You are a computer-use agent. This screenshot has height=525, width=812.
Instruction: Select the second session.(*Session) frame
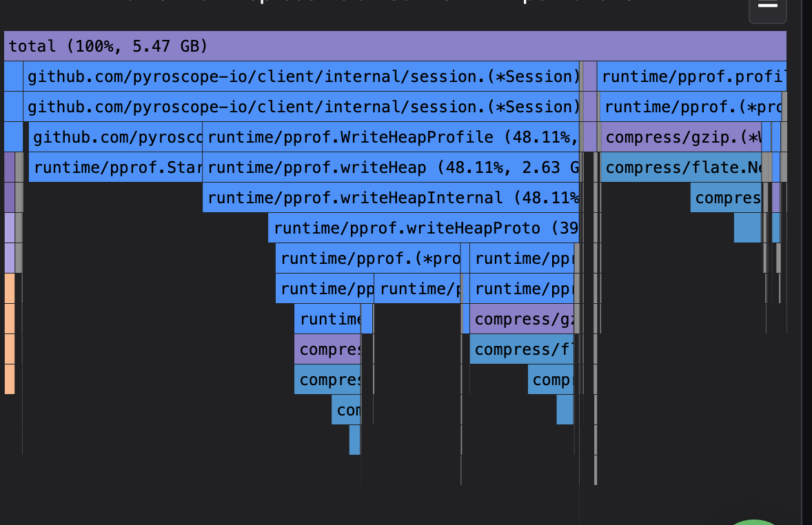tap(303, 107)
